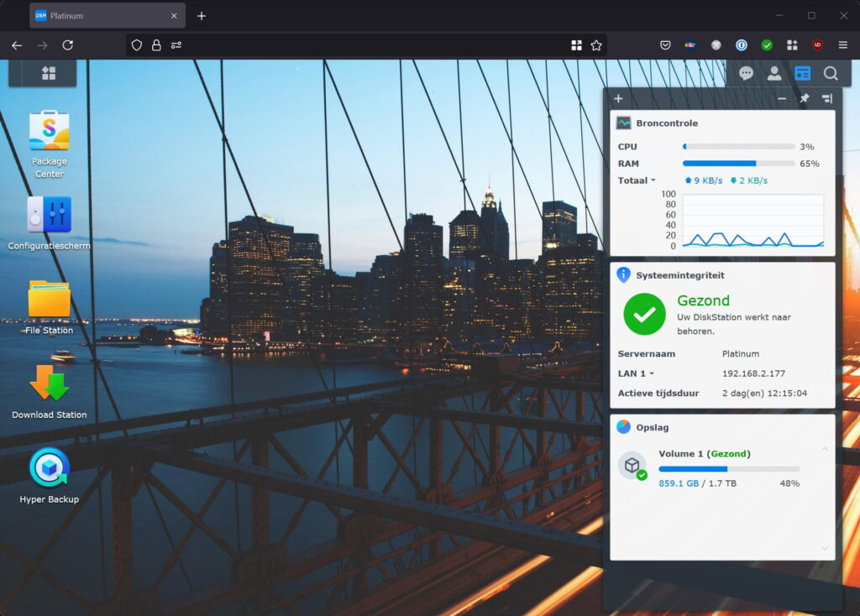
Task: Open DSM search magnifier
Action: click(831, 74)
